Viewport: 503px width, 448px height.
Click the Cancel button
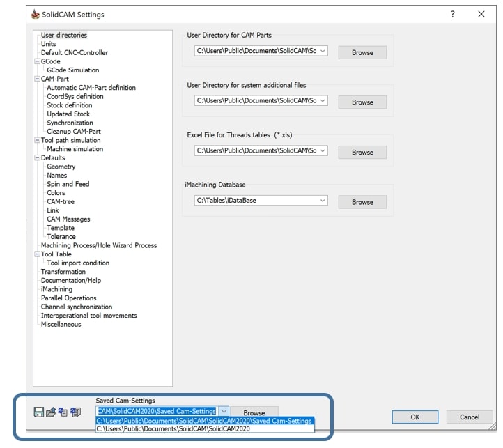tap(470, 417)
